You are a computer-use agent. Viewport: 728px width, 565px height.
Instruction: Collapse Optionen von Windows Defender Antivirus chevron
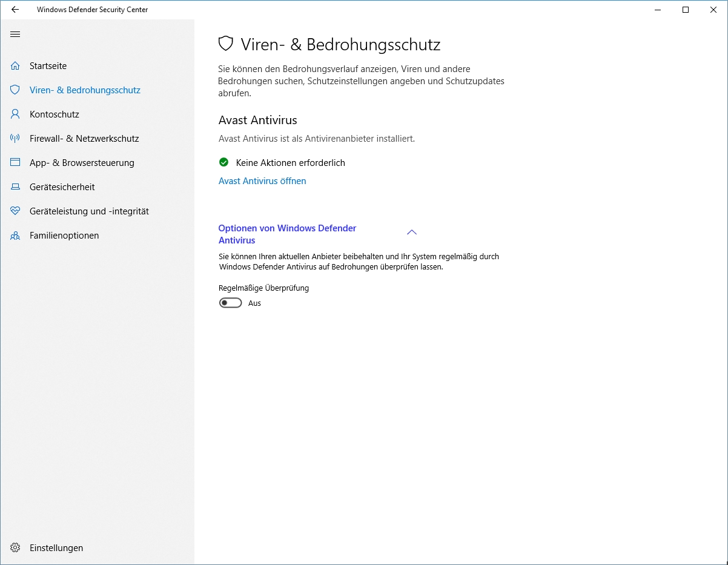click(x=412, y=232)
